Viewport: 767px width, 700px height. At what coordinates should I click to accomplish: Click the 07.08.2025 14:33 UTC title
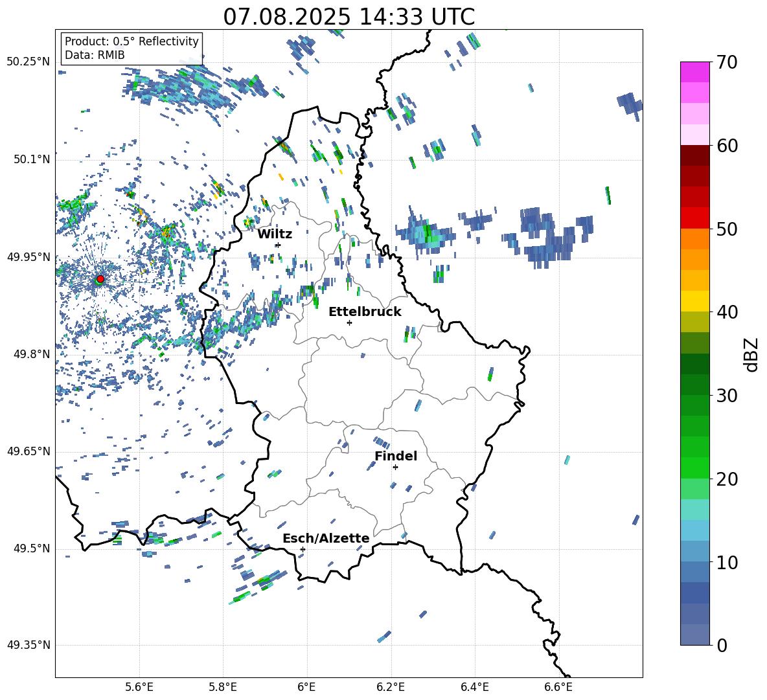click(x=349, y=17)
